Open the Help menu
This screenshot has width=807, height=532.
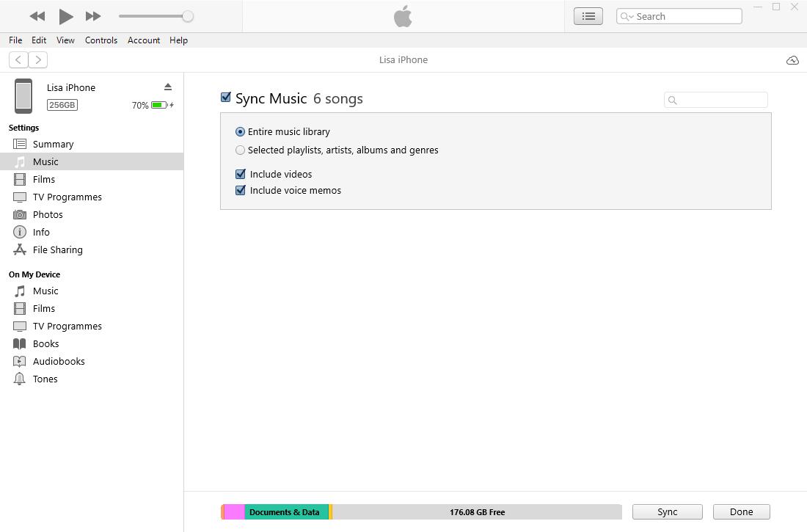(178, 40)
